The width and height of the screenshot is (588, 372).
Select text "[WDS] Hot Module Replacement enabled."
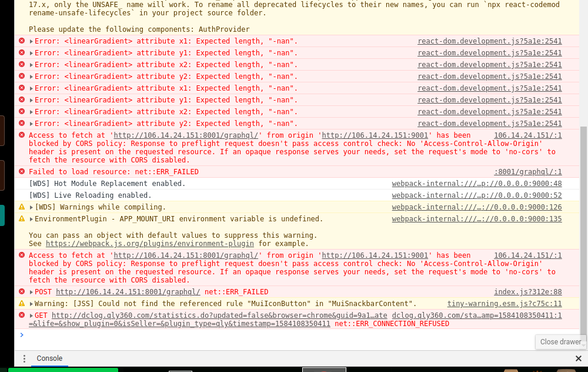coord(107,184)
